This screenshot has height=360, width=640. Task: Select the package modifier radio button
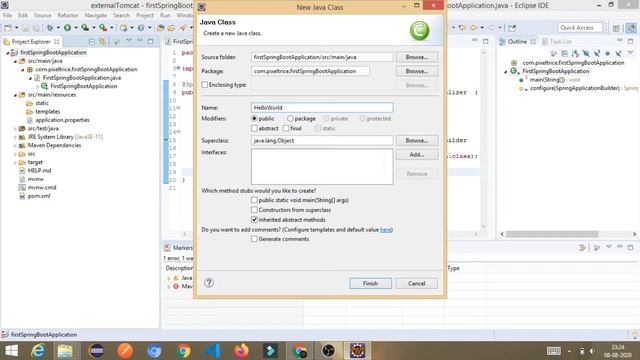[x=290, y=118]
